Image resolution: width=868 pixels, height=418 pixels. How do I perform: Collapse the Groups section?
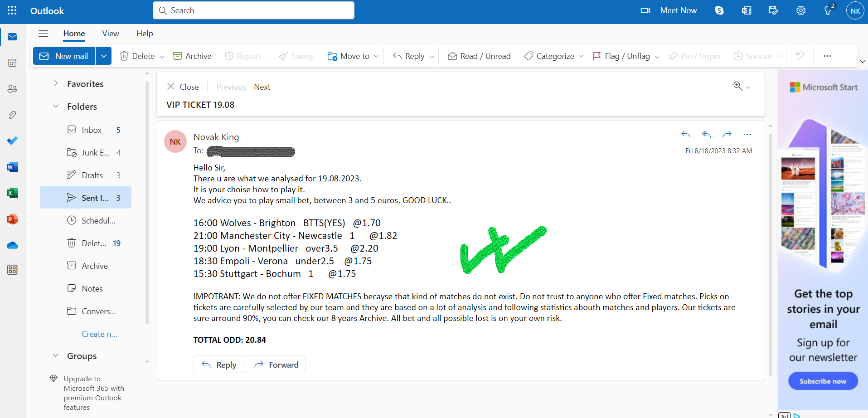point(56,355)
